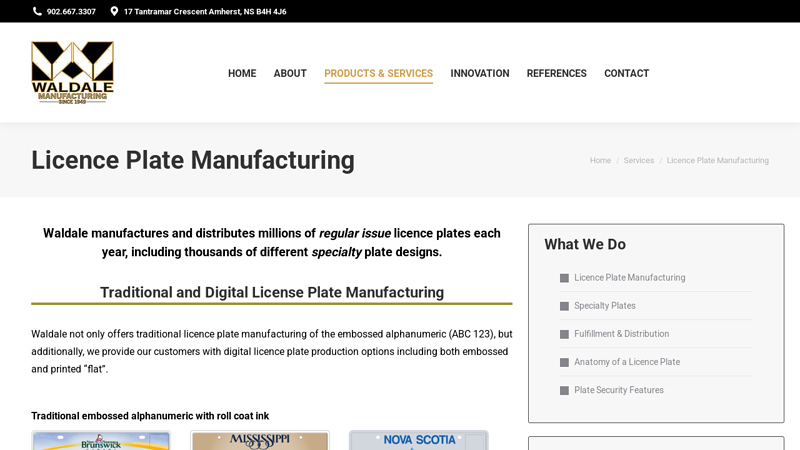Open Fulfillment & Distribution sidebar link
This screenshot has width=800, height=450.
click(x=621, y=334)
